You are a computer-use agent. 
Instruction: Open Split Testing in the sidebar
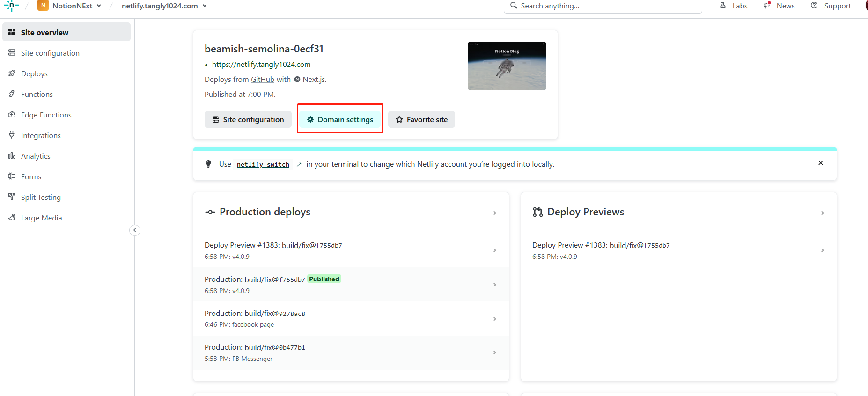tap(66, 197)
